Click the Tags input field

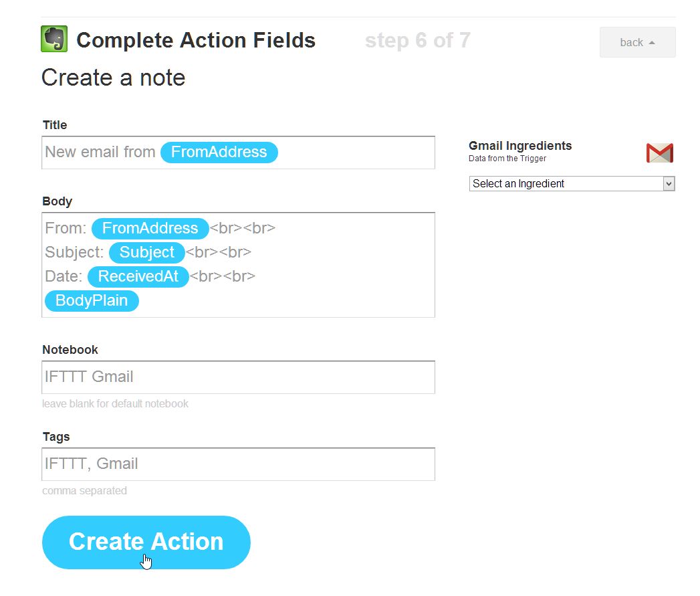(x=239, y=464)
